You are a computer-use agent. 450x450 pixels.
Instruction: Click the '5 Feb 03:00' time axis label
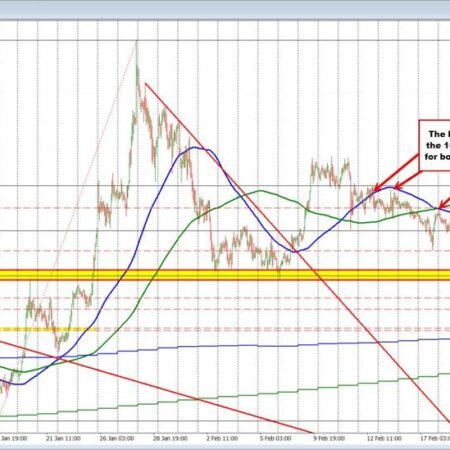point(275,438)
